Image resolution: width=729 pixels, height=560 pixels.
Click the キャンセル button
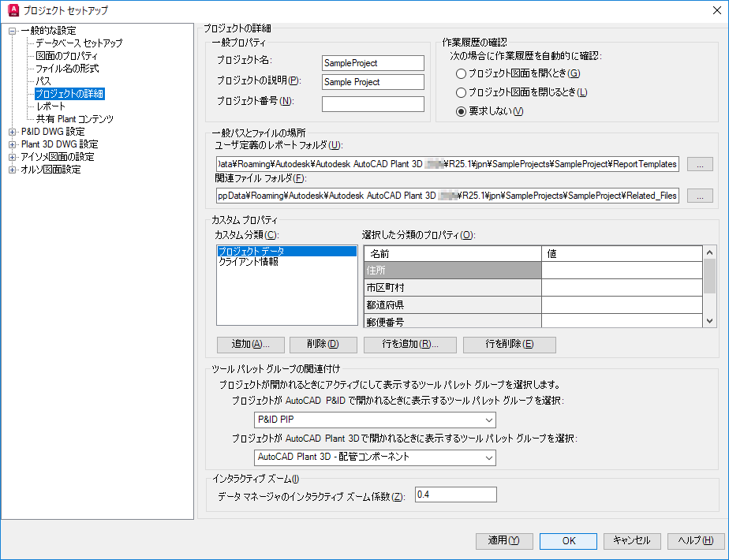click(x=632, y=541)
